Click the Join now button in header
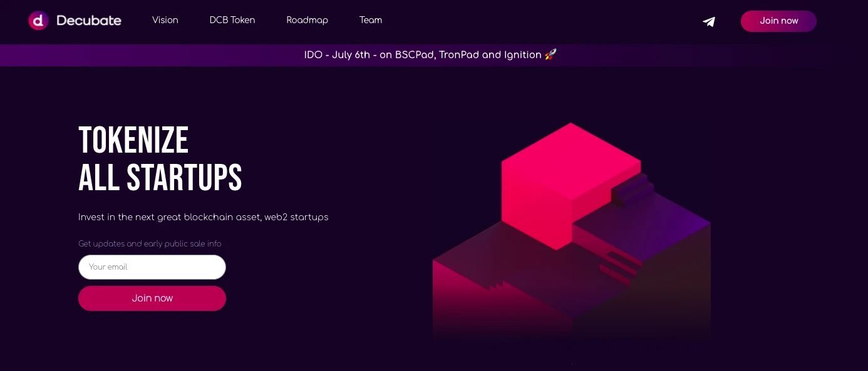 click(x=778, y=21)
